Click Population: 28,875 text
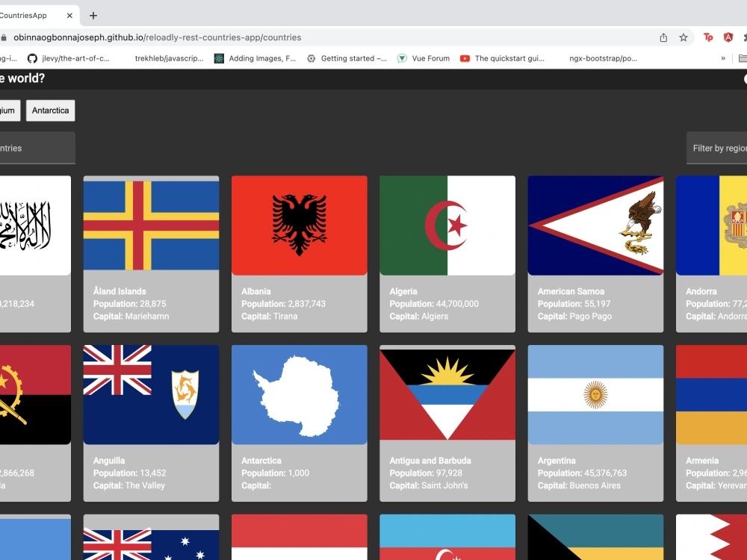The image size is (747, 560). [x=129, y=304]
